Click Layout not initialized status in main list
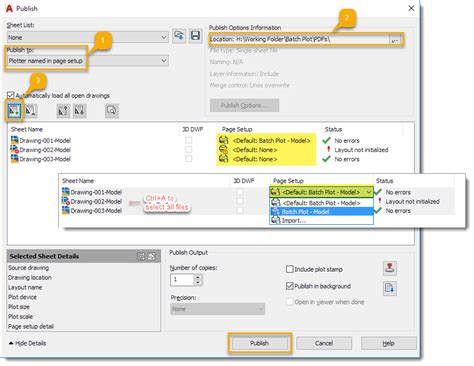The image size is (474, 366). [361, 150]
